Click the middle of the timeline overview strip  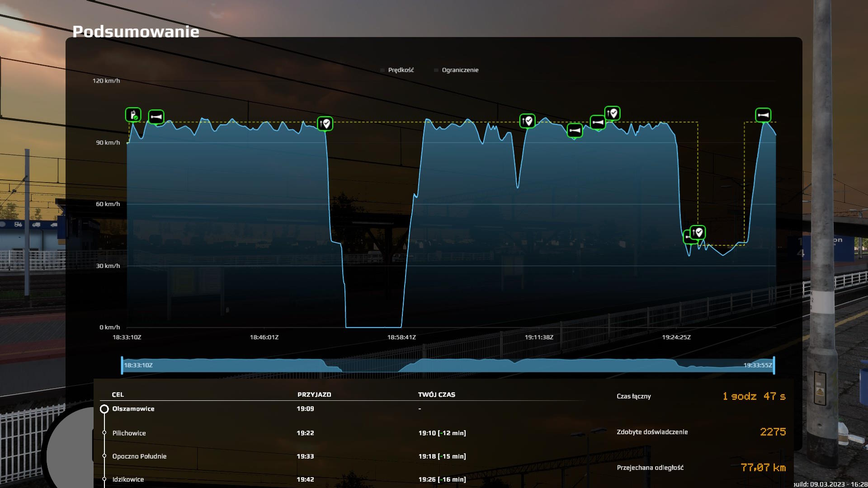[x=448, y=365]
